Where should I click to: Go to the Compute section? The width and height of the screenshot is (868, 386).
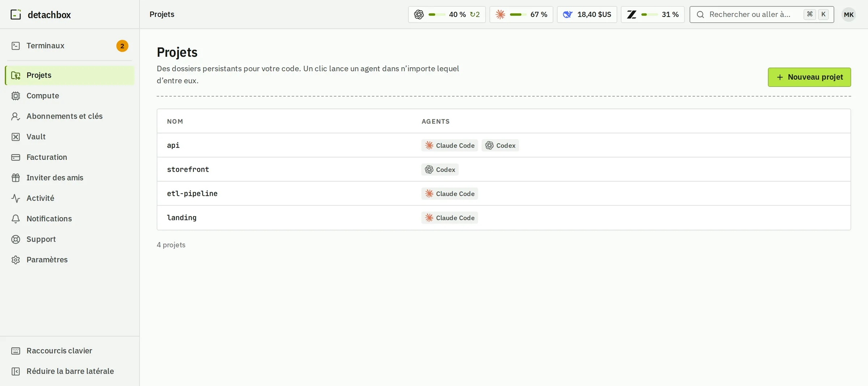[69, 96]
